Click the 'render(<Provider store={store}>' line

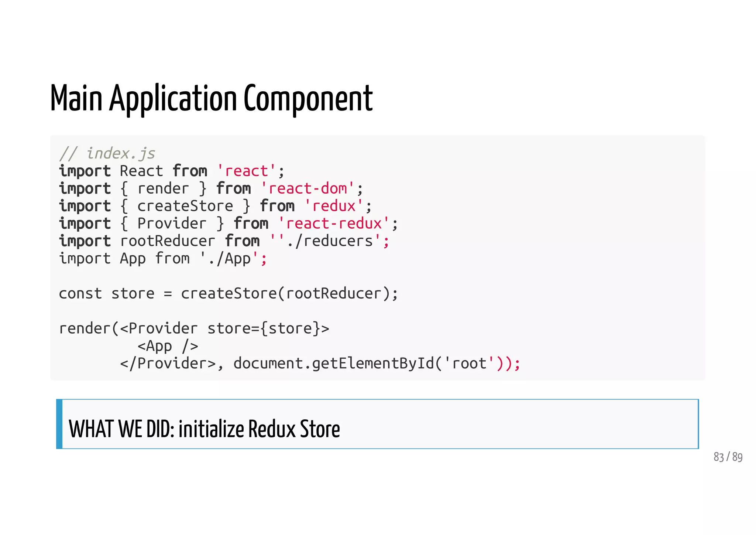[194, 328]
